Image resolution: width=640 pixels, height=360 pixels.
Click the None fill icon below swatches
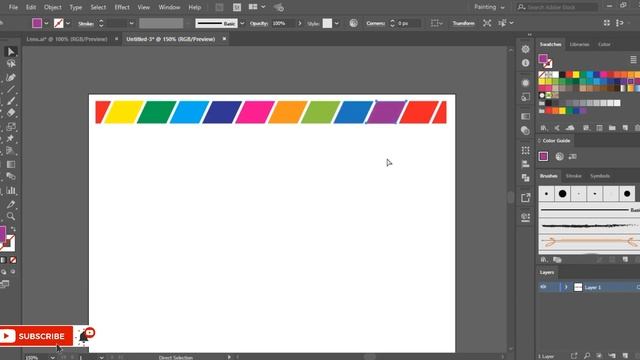13,260
